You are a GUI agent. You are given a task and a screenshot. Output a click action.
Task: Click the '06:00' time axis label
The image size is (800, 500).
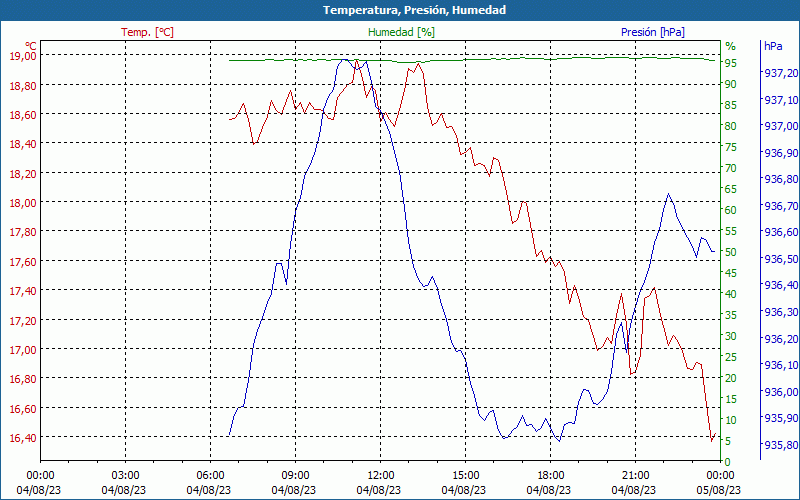pos(210,476)
